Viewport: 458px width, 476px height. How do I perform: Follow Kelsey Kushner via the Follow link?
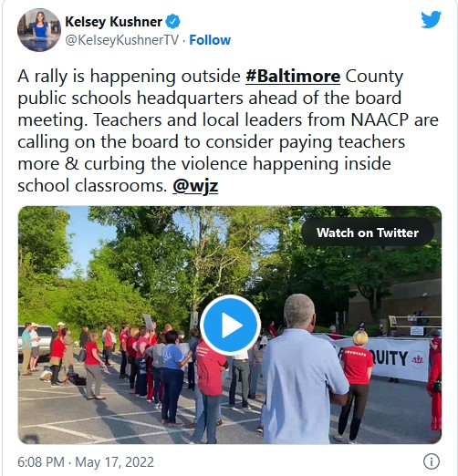210,40
